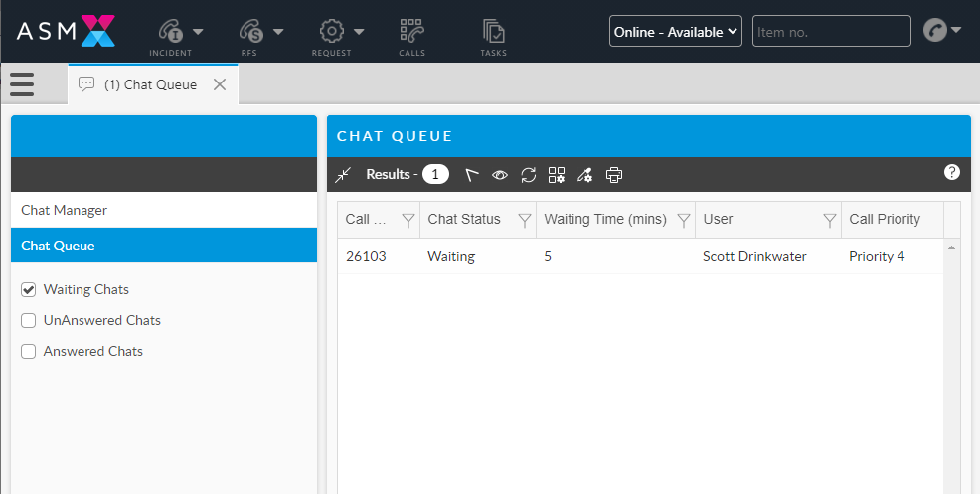
Task: Expand the Request gear dropdown menu
Action: (343, 32)
